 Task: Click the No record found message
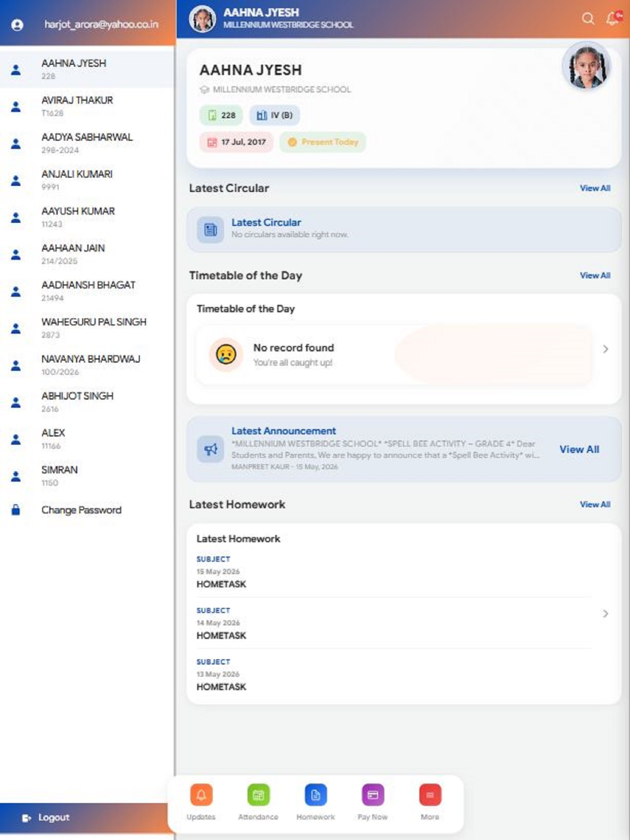click(294, 348)
